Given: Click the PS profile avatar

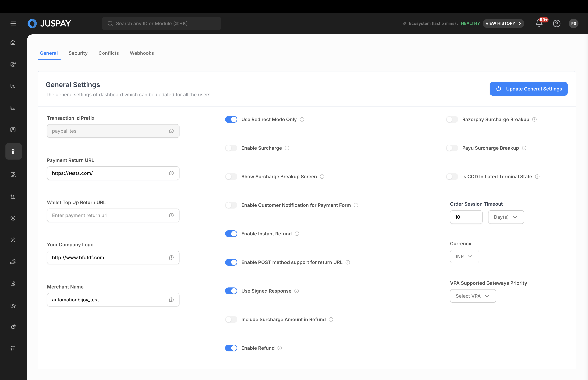Looking at the screenshot, I should tap(573, 23).
